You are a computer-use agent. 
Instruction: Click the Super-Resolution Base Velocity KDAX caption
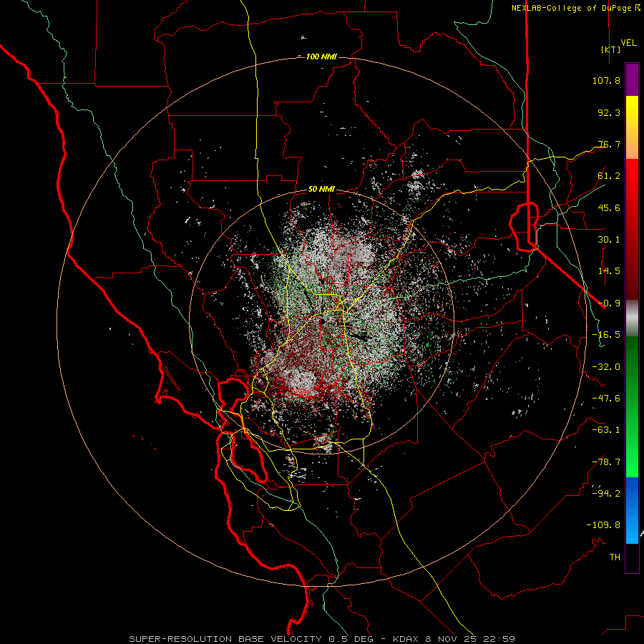322,639
